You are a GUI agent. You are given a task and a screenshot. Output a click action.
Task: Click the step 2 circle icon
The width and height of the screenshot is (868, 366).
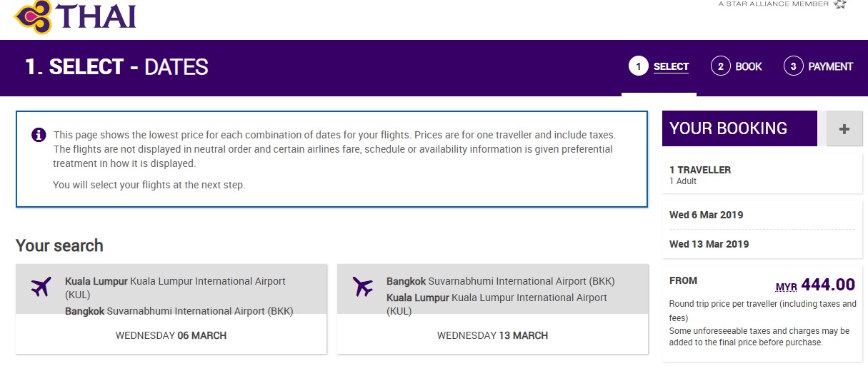[720, 66]
